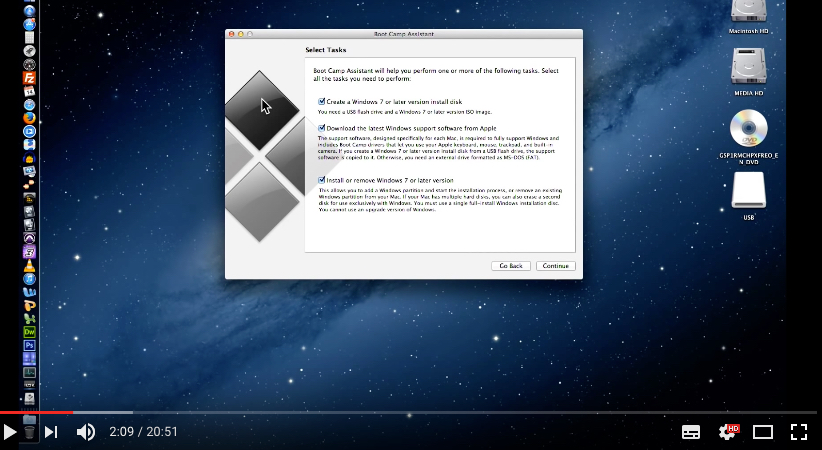This screenshot has height=450, width=822.
Task: Skip to the next video
Action: coord(51,432)
